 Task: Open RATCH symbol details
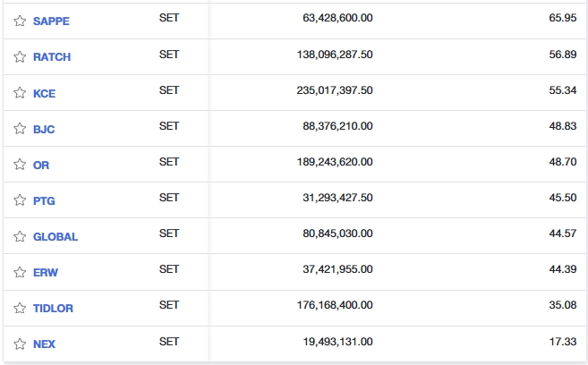click(52, 57)
